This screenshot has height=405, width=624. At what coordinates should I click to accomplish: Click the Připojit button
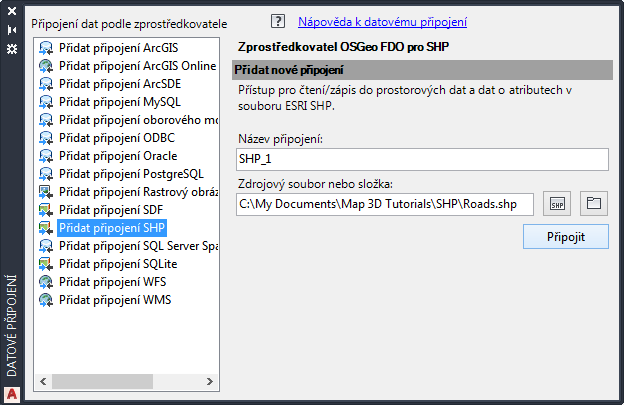566,237
